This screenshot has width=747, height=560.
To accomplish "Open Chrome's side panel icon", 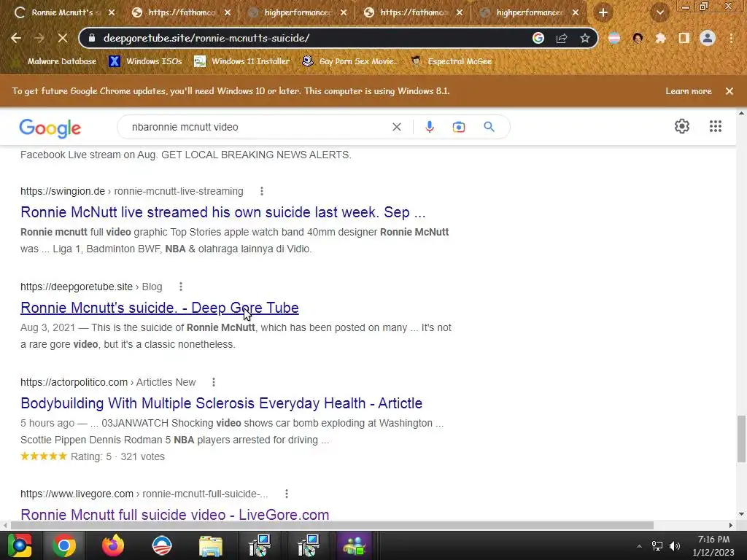I will click(x=684, y=38).
